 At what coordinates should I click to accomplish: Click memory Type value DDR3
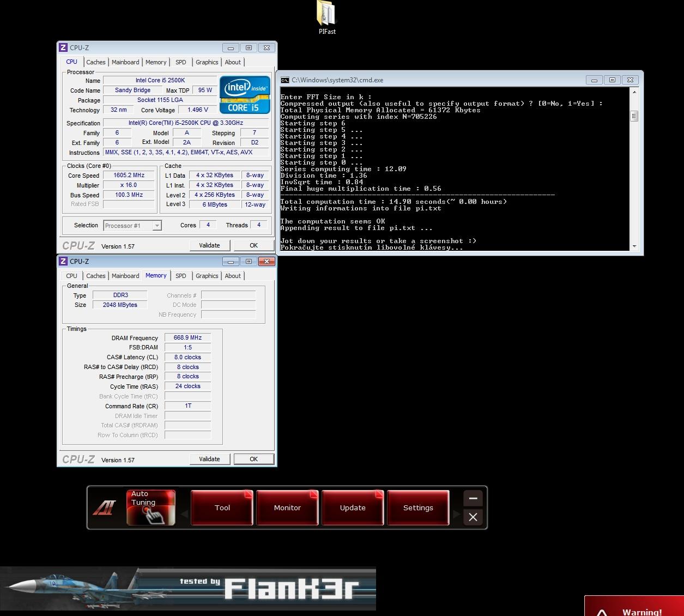point(120,295)
